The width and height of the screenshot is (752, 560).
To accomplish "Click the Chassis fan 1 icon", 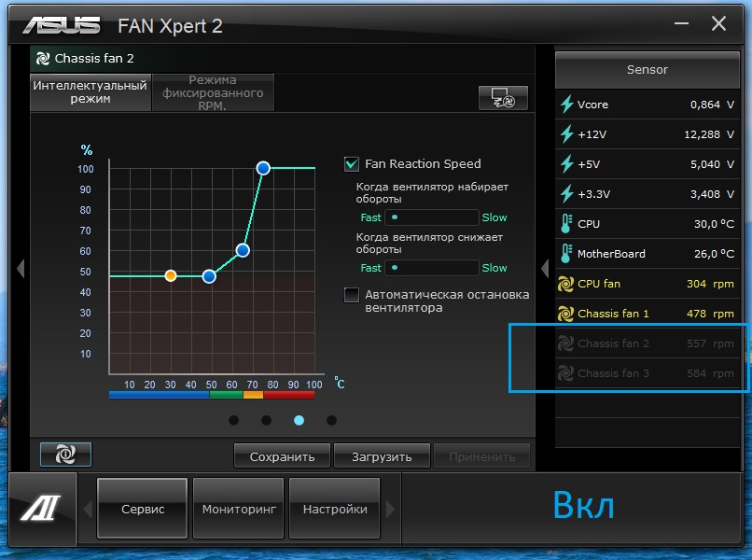I will [x=566, y=314].
